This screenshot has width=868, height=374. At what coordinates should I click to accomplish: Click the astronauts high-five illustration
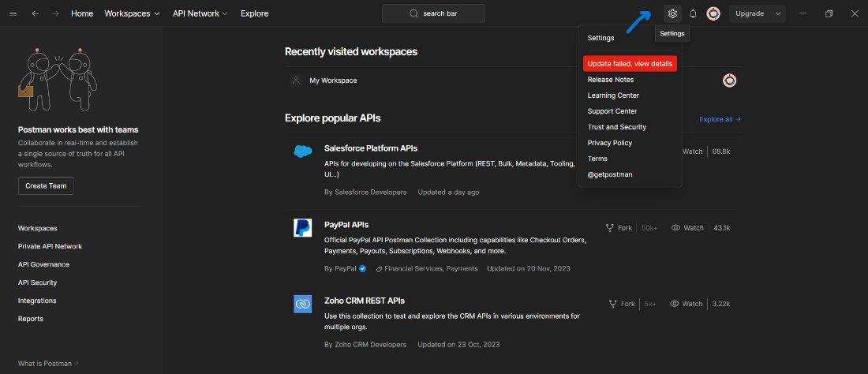pyautogui.click(x=58, y=79)
